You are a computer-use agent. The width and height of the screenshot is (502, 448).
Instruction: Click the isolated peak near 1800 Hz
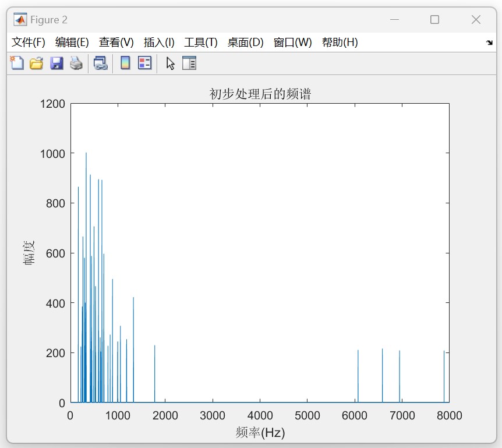click(155, 373)
